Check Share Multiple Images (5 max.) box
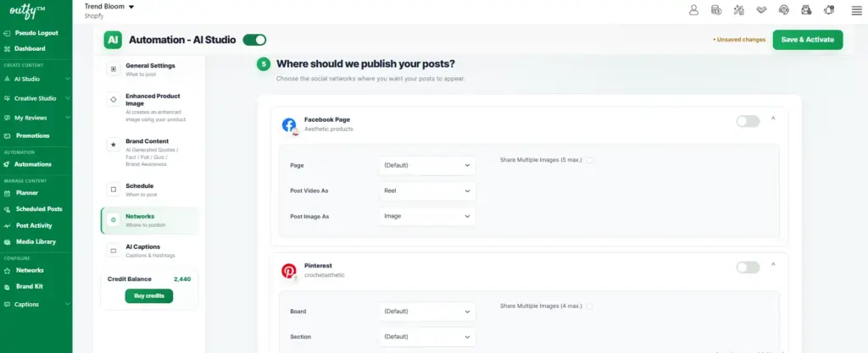Image resolution: width=868 pixels, height=353 pixels. [x=589, y=160]
